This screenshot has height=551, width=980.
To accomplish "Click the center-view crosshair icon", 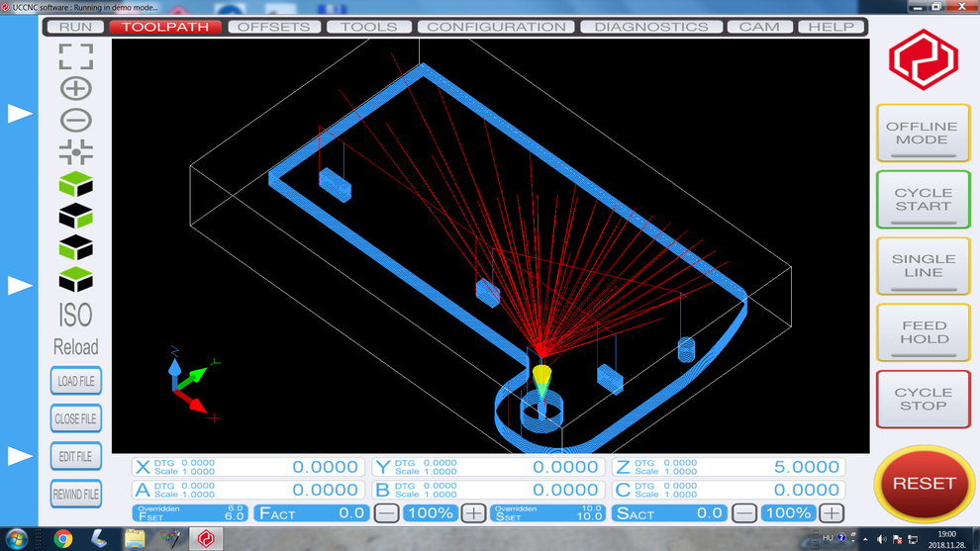I will 75,151.
